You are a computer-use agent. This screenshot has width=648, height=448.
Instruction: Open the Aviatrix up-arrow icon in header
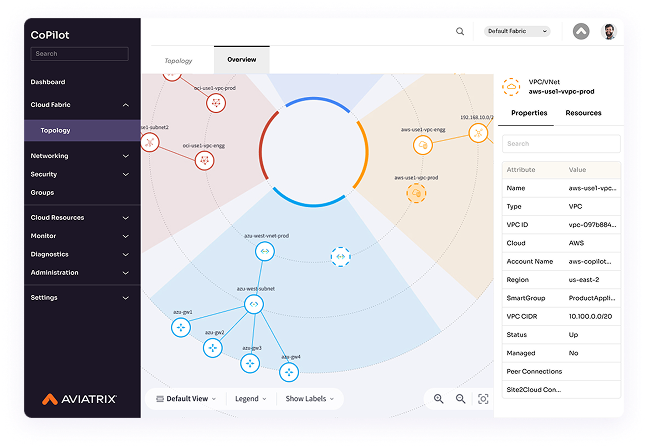[581, 31]
